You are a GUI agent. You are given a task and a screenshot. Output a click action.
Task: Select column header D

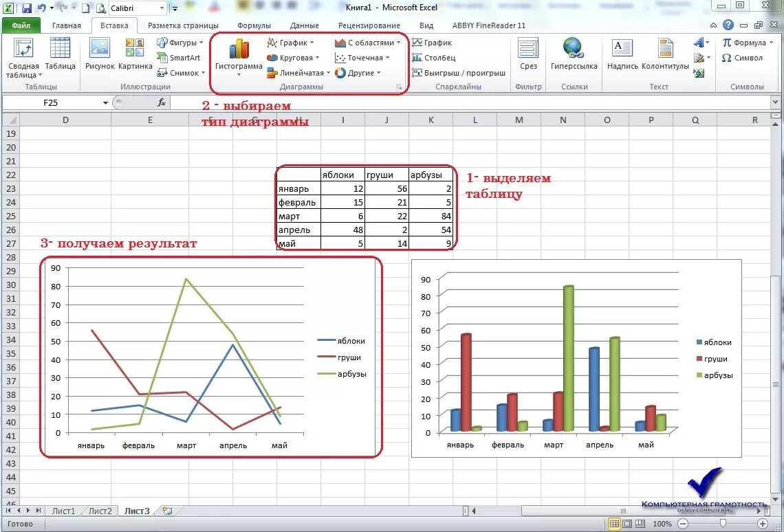[65, 120]
